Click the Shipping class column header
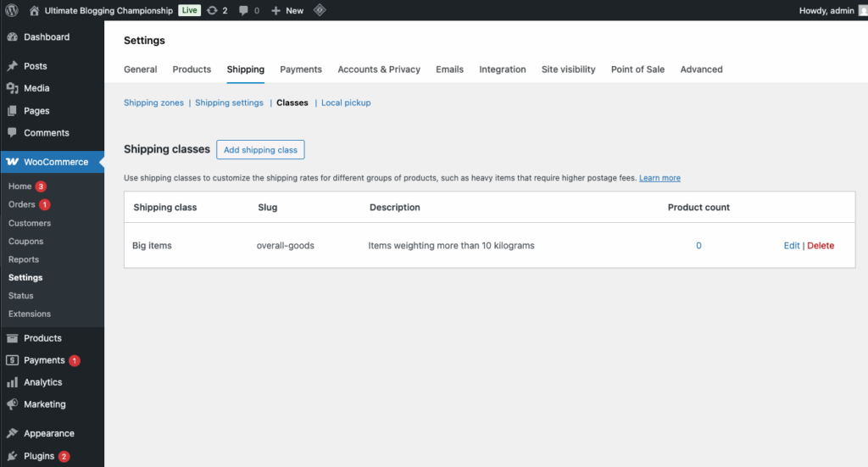Image resolution: width=868 pixels, height=467 pixels. 165,207
